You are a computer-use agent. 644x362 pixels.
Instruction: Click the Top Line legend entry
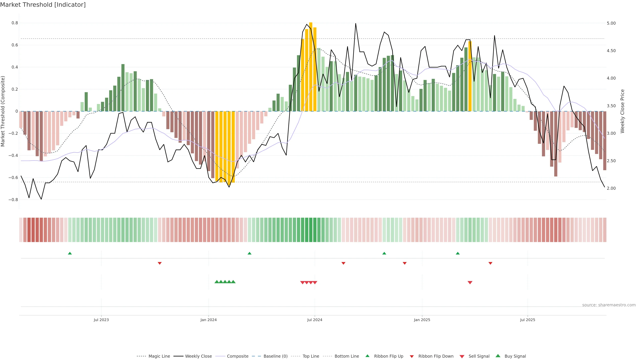point(311,356)
